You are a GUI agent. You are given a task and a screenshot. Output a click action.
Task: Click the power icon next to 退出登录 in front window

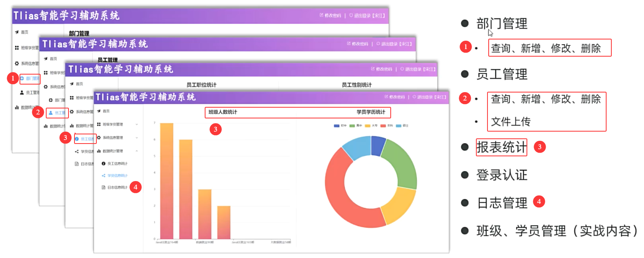coord(414,97)
